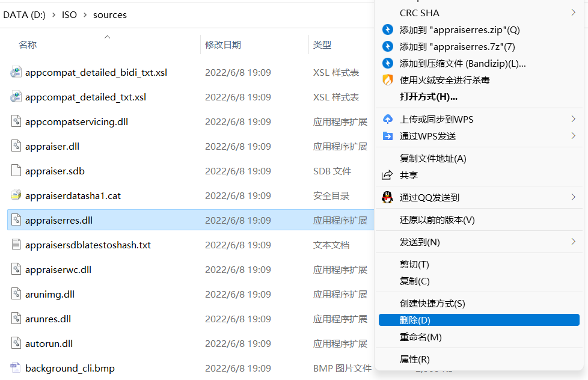Click the background_cli.bmp file icon
This screenshot has width=588, height=380.
pyautogui.click(x=16, y=368)
